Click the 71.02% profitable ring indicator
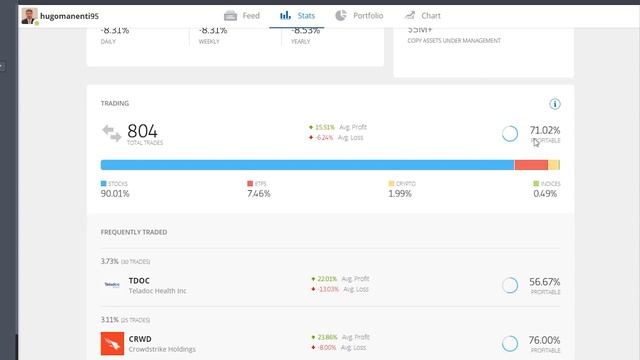The height and width of the screenshot is (360, 640). pos(510,133)
